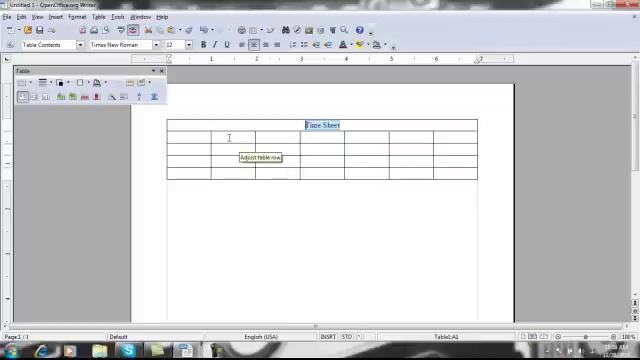Apply the Font Color swatch
Viewport: 640px width, 360px height.
[x=343, y=45]
